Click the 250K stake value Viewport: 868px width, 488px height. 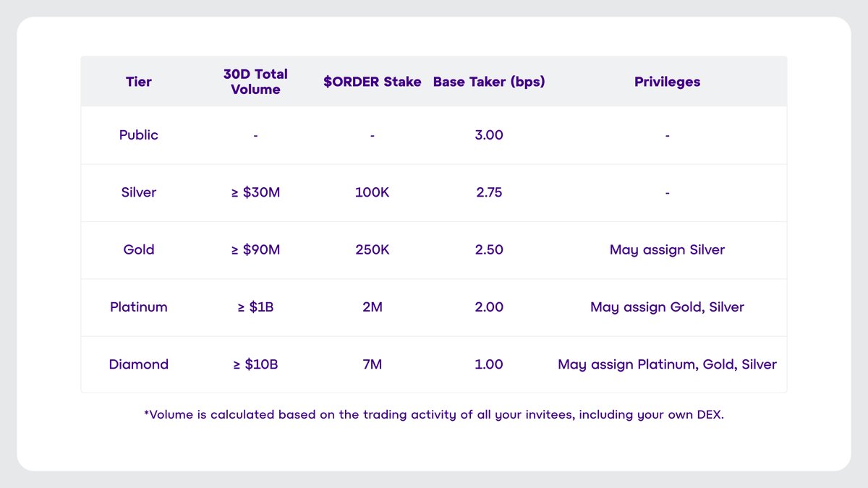372,249
